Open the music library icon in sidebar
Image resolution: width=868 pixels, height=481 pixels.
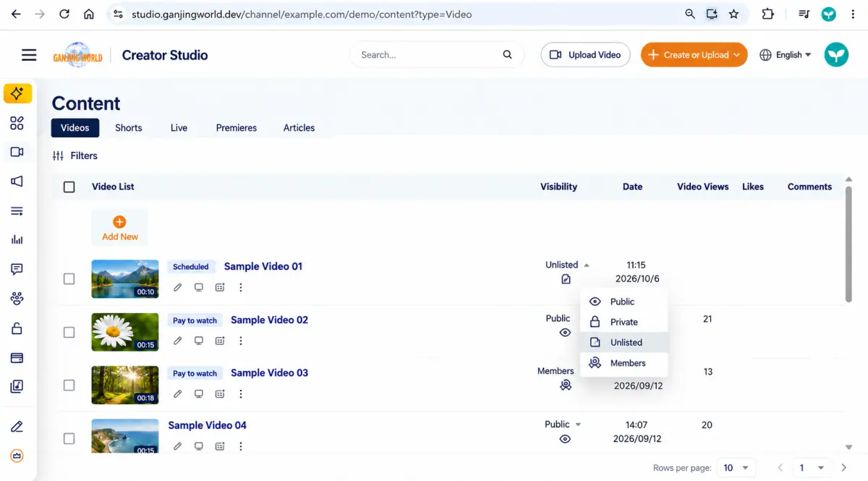click(x=17, y=386)
